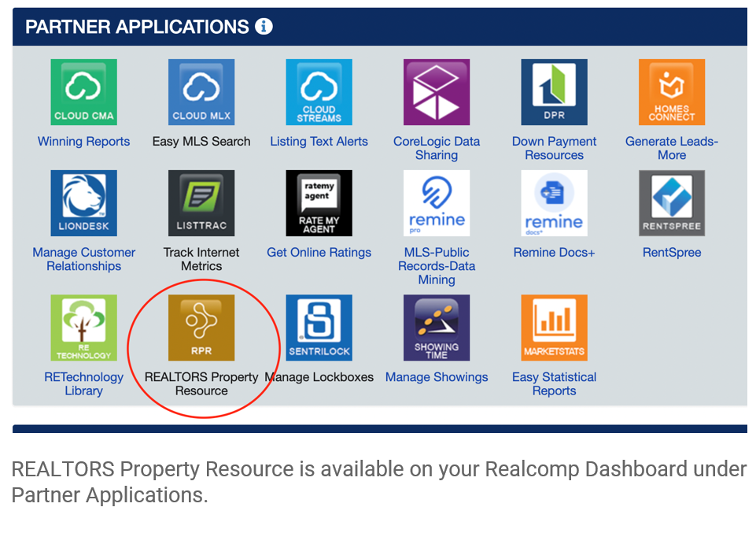
Task: Open the Cloud Streams icon
Action: [319, 92]
